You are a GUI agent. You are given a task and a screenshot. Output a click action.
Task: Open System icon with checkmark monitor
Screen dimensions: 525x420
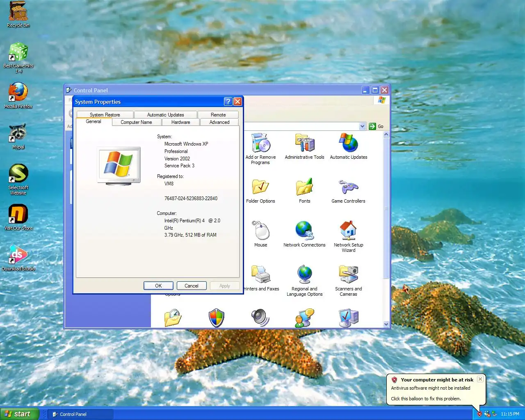(x=349, y=318)
